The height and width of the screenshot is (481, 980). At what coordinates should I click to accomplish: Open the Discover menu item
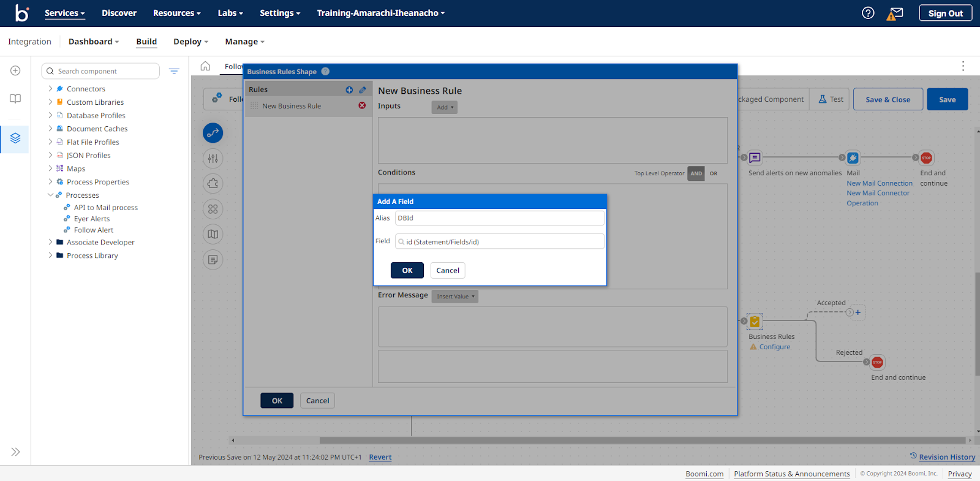coord(119,13)
